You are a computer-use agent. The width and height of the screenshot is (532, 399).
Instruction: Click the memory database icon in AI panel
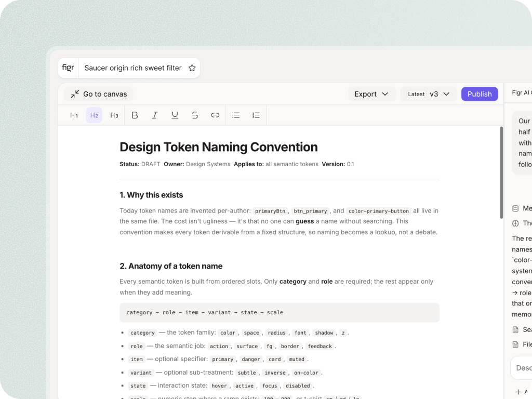[x=515, y=208]
